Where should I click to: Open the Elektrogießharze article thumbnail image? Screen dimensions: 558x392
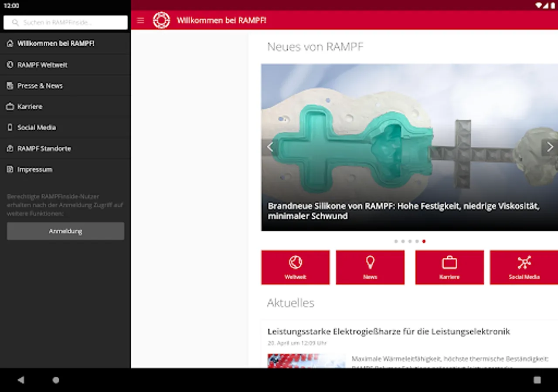point(306,361)
